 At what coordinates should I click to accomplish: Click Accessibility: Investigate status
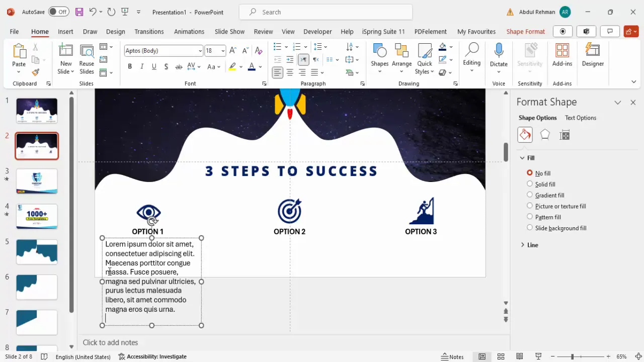coord(152,356)
